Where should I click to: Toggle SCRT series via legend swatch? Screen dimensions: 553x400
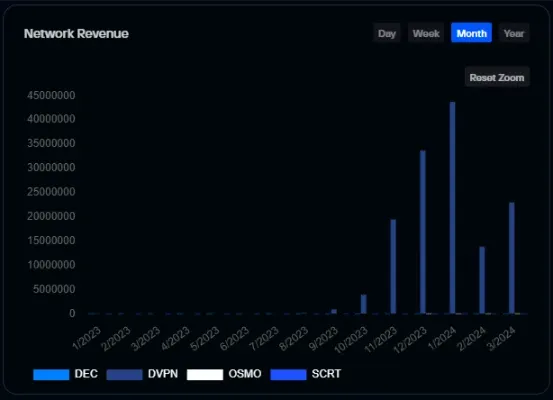click(288, 374)
